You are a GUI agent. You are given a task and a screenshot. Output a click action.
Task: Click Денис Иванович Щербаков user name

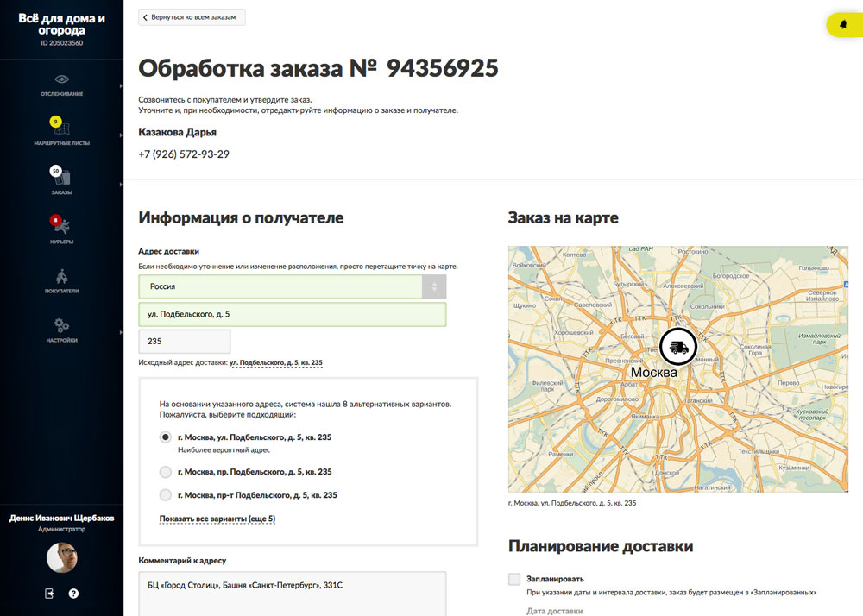(x=61, y=519)
